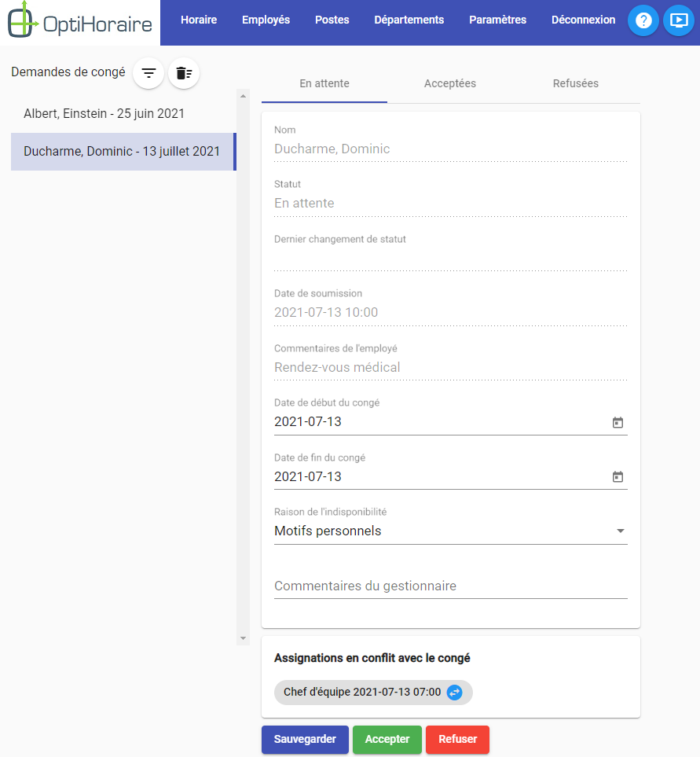Image resolution: width=700 pixels, height=757 pixels.
Task: Click the request list scrollbar up arrow
Action: point(243,96)
